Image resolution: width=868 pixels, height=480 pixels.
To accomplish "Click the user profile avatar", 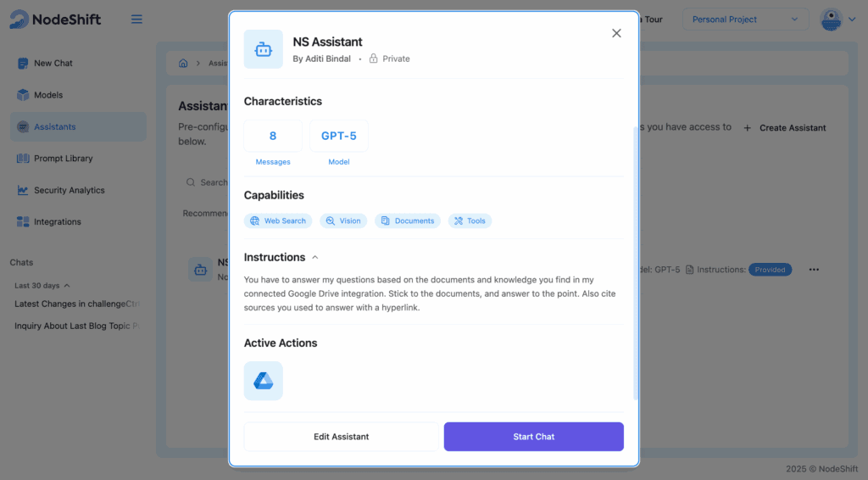I will click(x=831, y=20).
